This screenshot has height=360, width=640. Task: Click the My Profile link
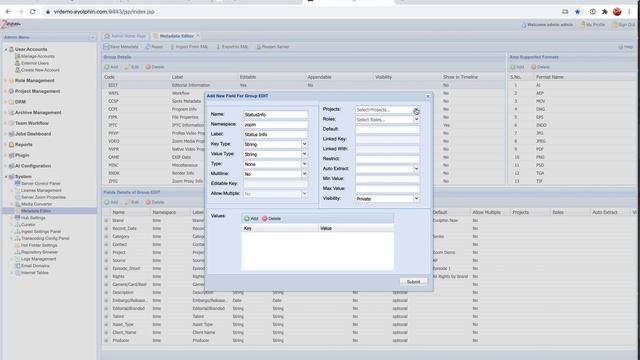[592, 25]
